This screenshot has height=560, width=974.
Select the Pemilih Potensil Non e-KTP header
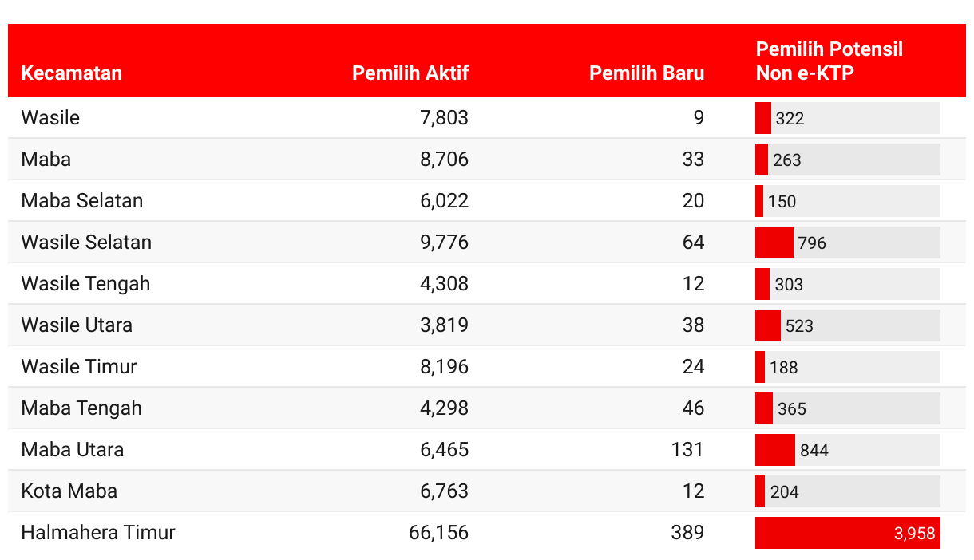(x=829, y=61)
